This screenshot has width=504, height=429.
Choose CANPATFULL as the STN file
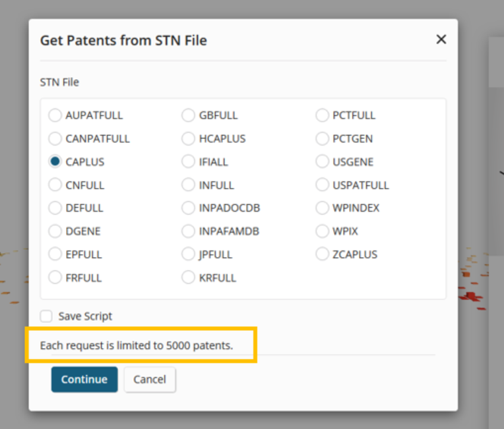55,138
